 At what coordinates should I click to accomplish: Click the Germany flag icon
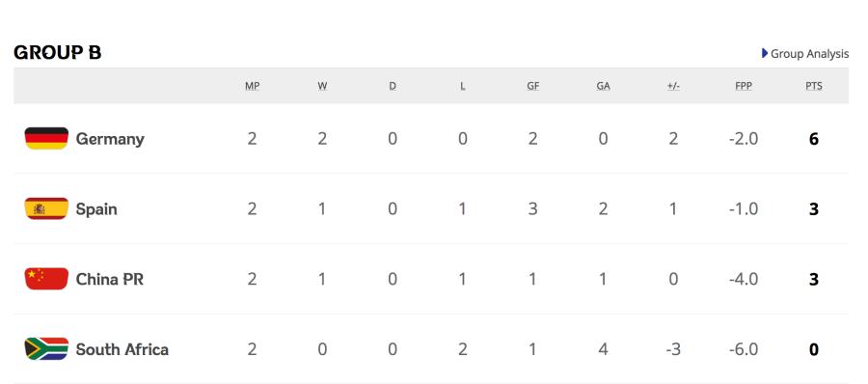click(46, 138)
